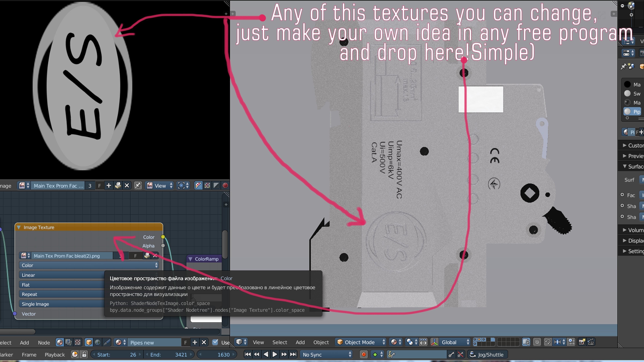The width and height of the screenshot is (644, 362).
Task: Click the OpenGL render camera icon
Action: tap(582, 342)
